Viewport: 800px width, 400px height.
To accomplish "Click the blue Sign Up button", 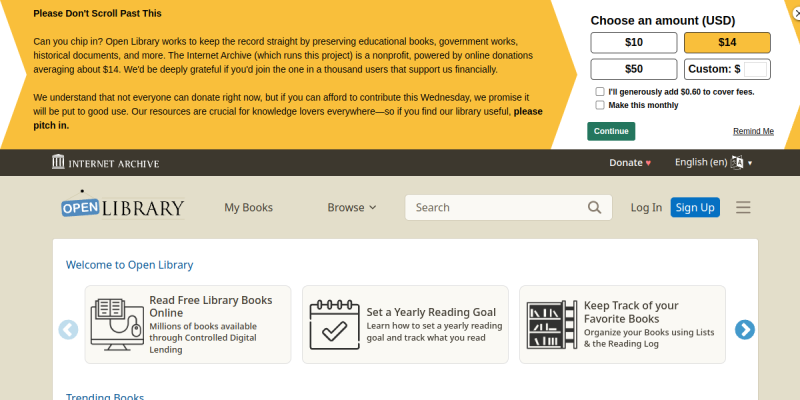I will click(x=695, y=207).
